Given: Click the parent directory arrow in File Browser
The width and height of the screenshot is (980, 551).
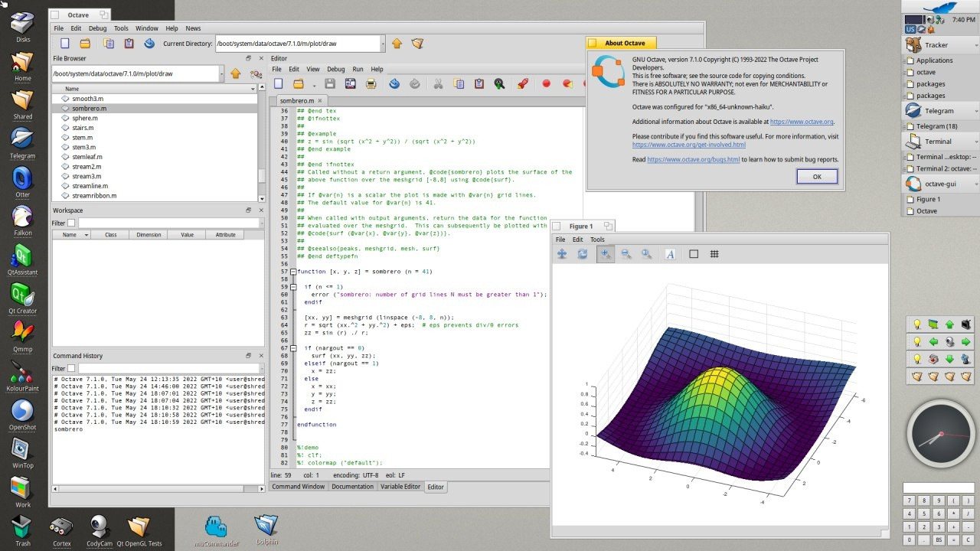Looking at the screenshot, I should point(235,73).
